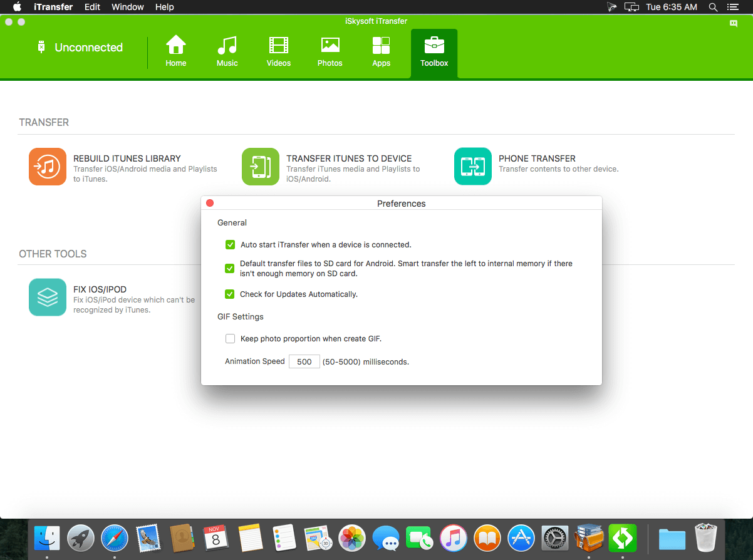
Task: Open Reminders from the Dock
Action: pos(284,538)
